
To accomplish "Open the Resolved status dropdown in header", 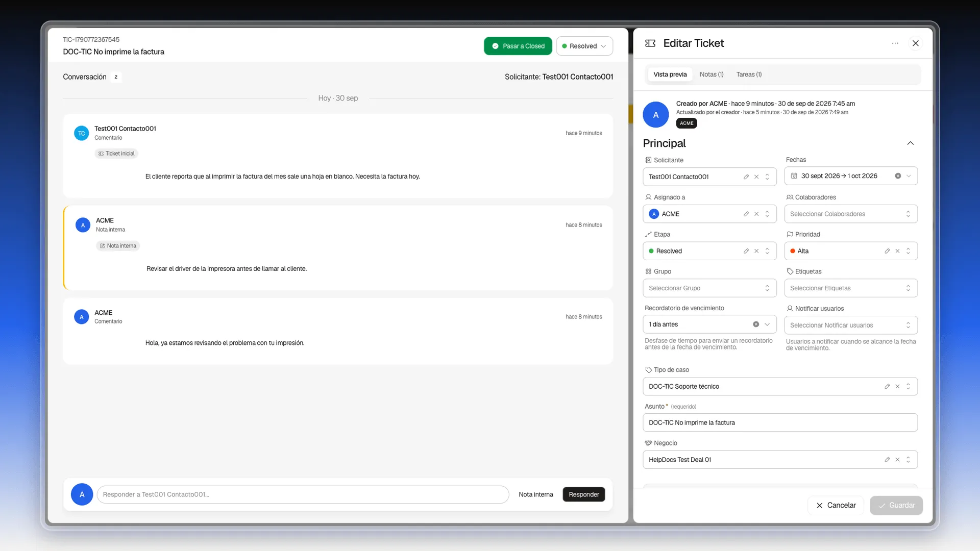I will click(584, 46).
